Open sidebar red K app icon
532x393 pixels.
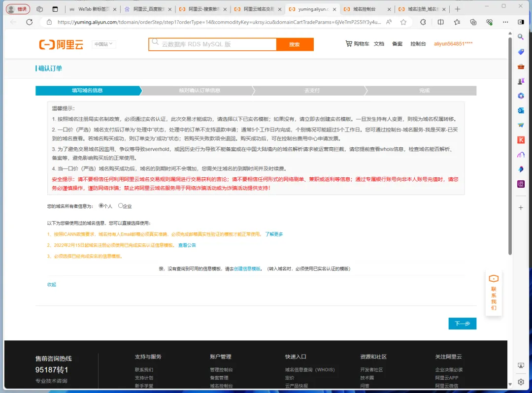pos(521,140)
